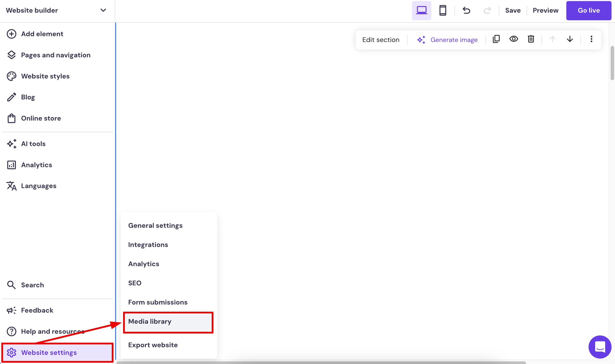Image resolution: width=615 pixels, height=364 pixels.
Task: Select Export website menu entry
Action: point(153,345)
